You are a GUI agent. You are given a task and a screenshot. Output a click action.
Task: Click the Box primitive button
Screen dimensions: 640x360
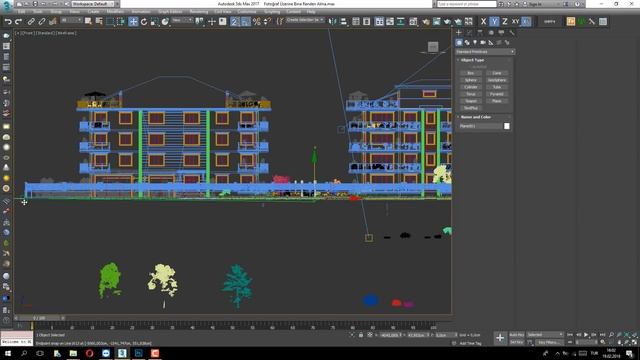click(471, 73)
